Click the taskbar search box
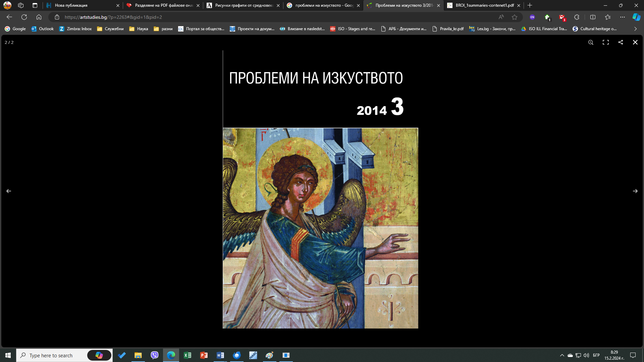The height and width of the screenshot is (362, 644). pos(64,355)
